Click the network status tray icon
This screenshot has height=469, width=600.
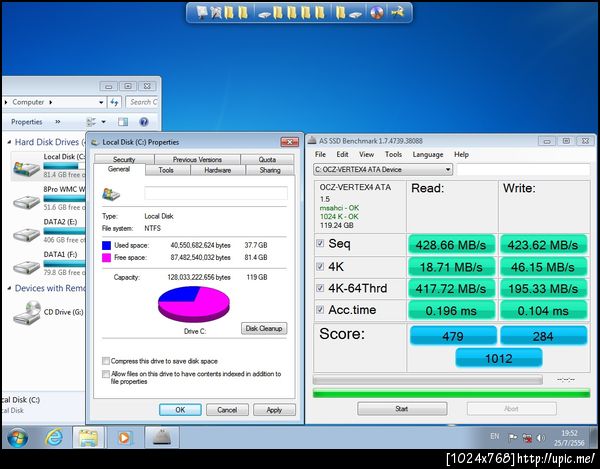(x=527, y=438)
